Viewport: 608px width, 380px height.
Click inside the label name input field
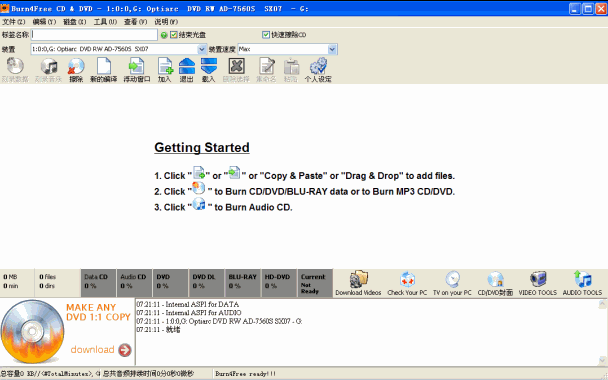click(94, 35)
